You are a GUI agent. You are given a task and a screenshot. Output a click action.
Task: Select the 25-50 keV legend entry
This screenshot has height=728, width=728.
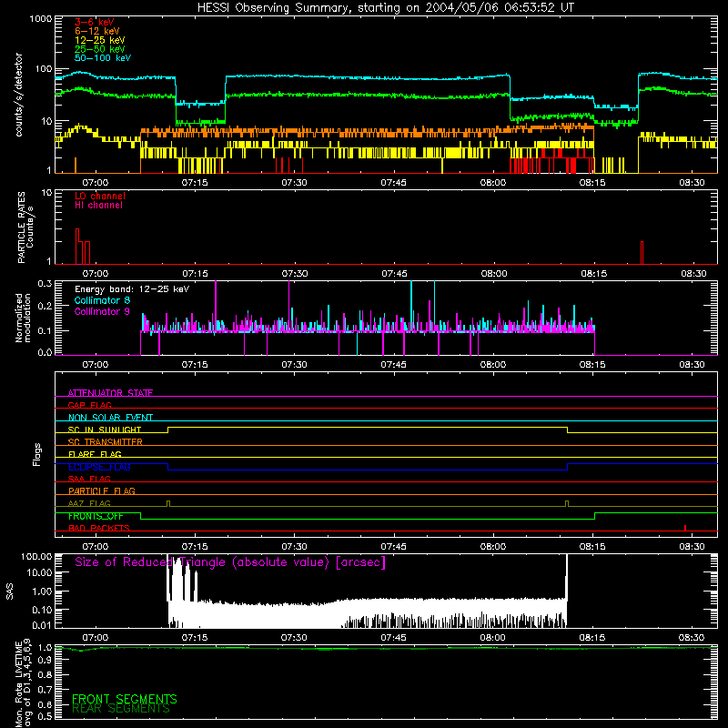(99, 49)
